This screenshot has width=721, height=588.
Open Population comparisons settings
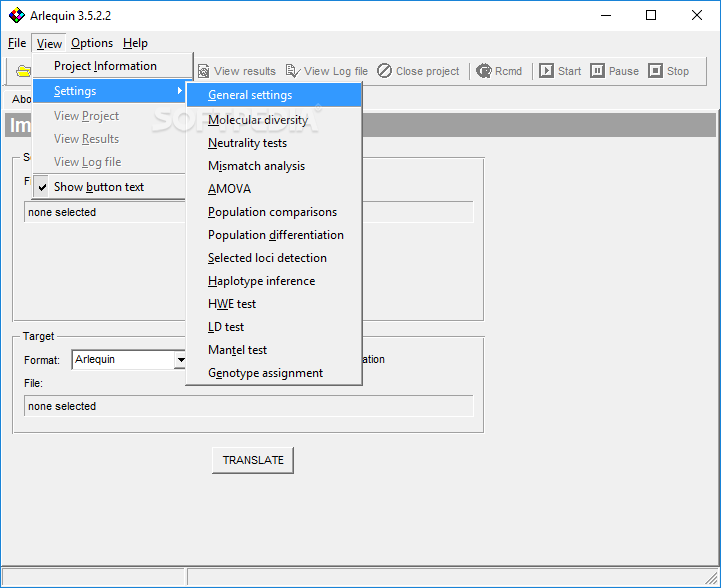click(274, 212)
